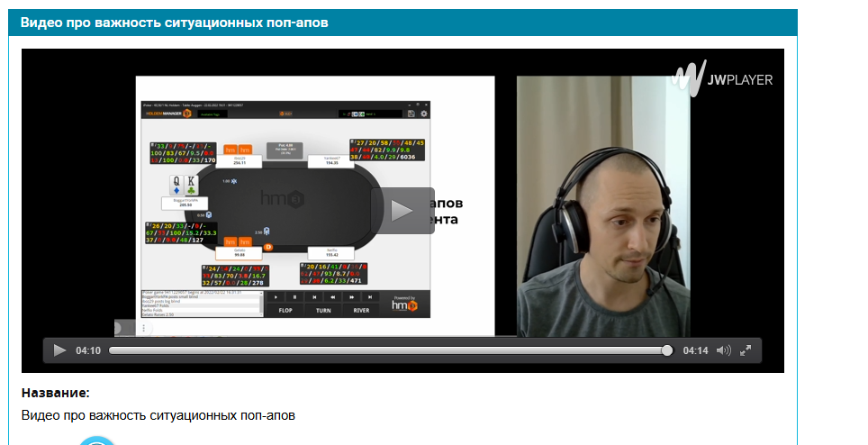868x445 pixels.
Task: Click the total duration 04:14
Action: 695,350
